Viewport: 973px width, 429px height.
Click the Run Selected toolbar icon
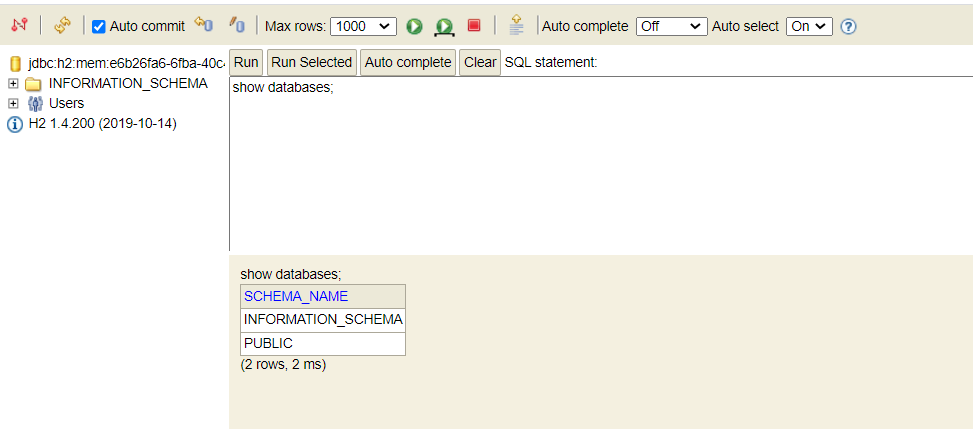(x=444, y=27)
